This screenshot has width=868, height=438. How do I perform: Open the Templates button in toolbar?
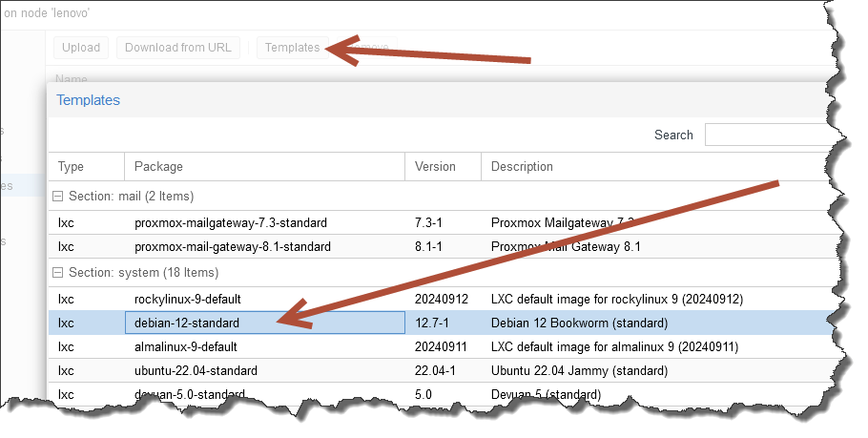(x=292, y=48)
